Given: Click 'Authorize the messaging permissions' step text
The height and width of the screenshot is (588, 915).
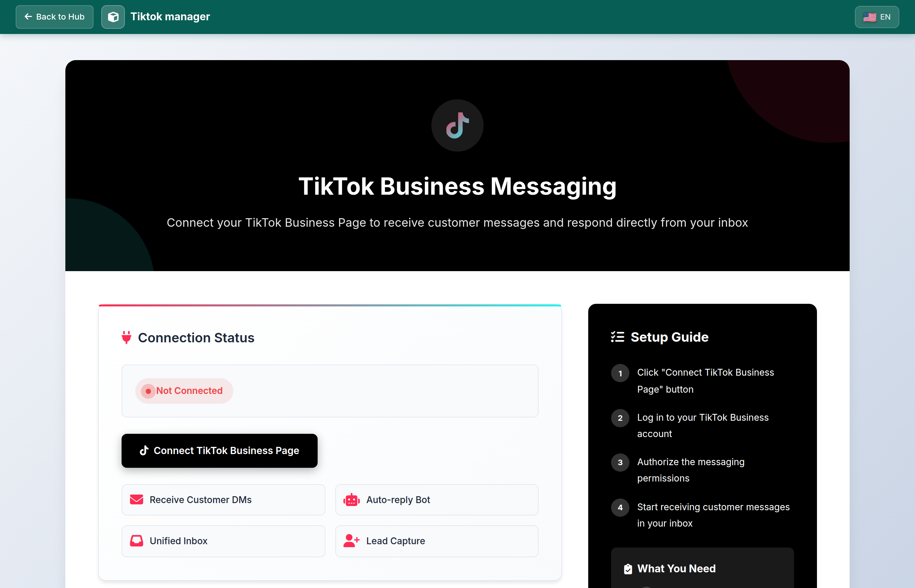Looking at the screenshot, I should [690, 470].
